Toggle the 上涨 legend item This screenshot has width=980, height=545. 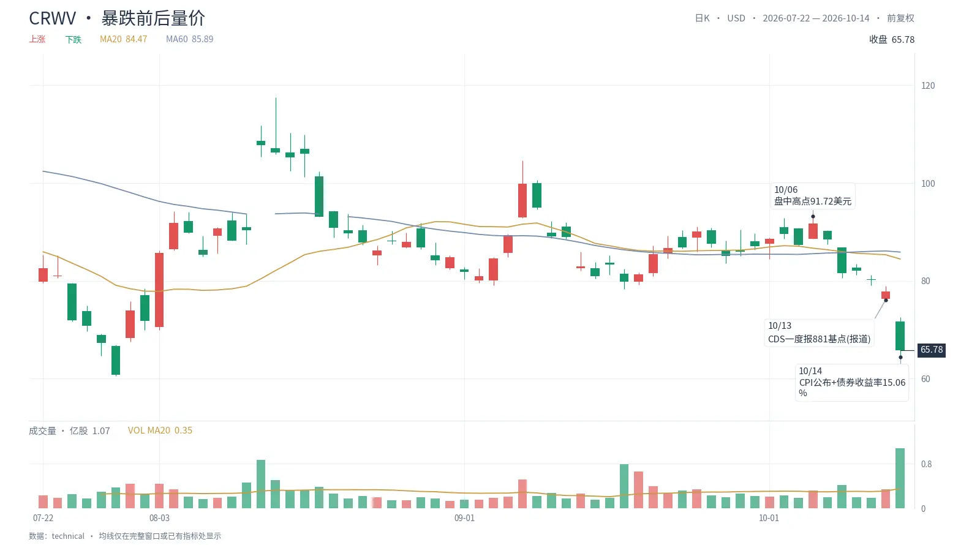point(37,39)
